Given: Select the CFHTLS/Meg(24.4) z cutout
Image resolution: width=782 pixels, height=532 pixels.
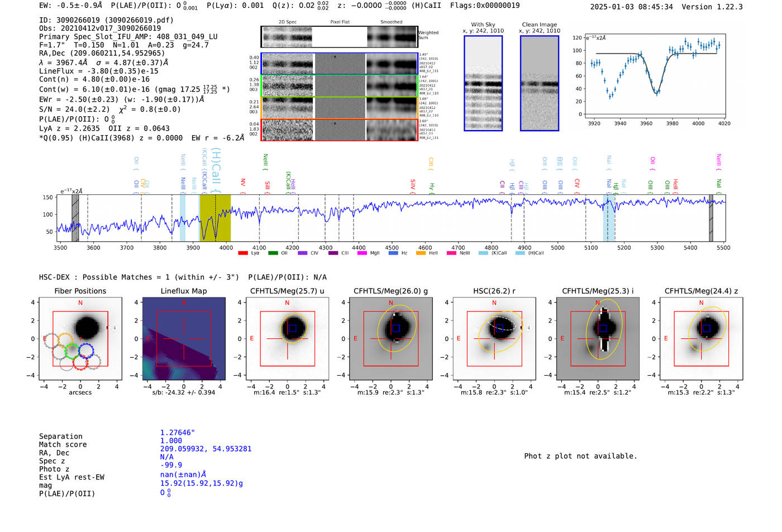Looking at the screenshot, I should (x=701, y=339).
